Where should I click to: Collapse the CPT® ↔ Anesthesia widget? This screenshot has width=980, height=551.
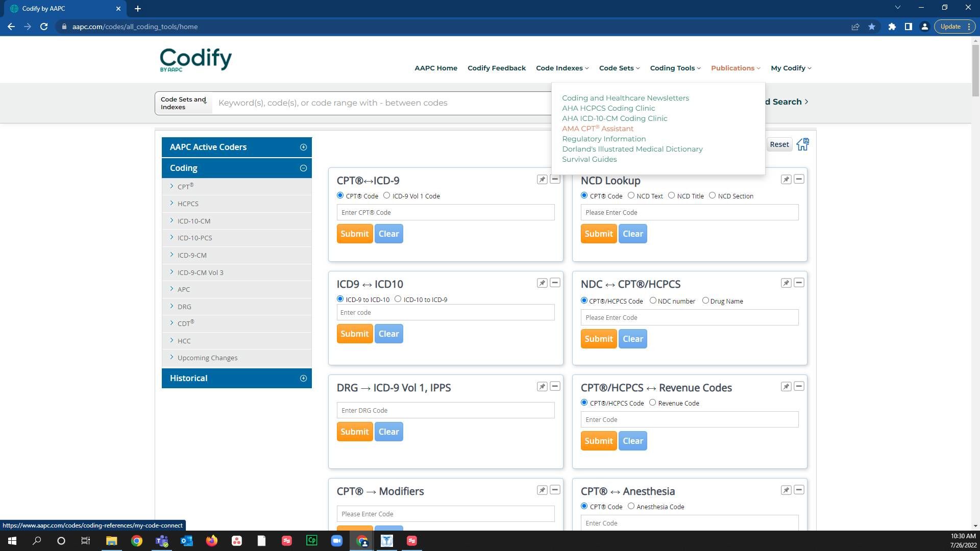click(x=799, y=490)
